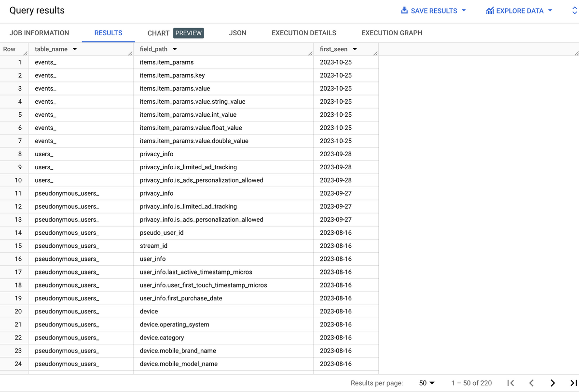Go to first page of results
The height and width of the screenshot is (392, 579).
coord(510,383)
